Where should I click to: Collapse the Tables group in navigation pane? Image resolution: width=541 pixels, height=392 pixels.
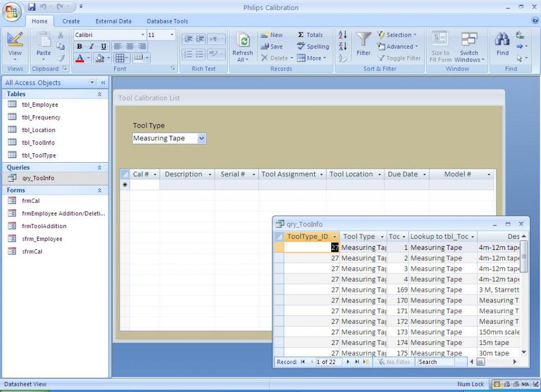(x=100, y=94)
